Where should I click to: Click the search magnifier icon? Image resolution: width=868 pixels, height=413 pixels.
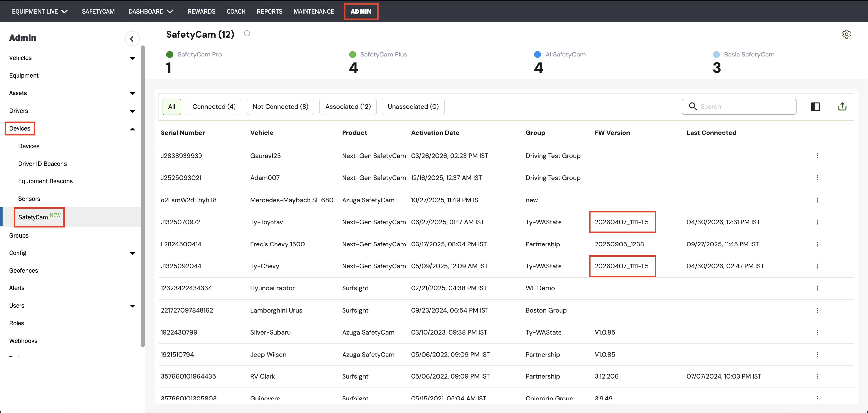[x=693, y=107]
